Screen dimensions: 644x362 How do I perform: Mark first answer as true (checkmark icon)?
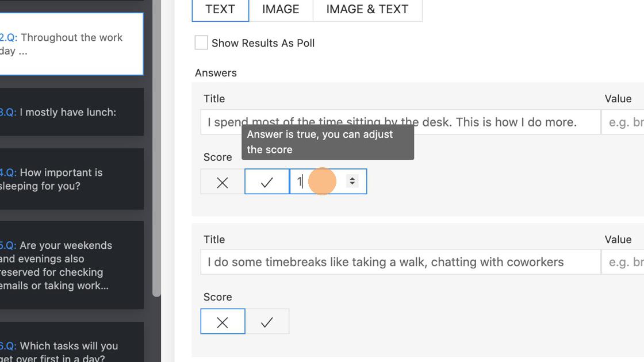[x=267, y=182]
